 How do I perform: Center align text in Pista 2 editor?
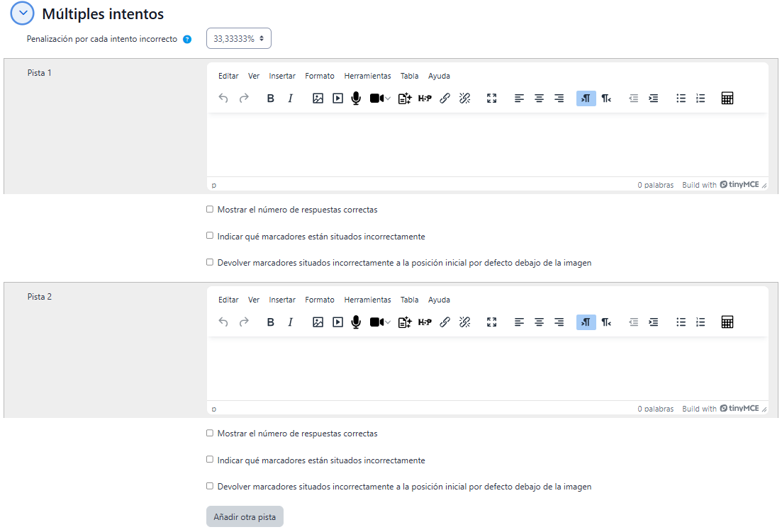click(539, 322)
